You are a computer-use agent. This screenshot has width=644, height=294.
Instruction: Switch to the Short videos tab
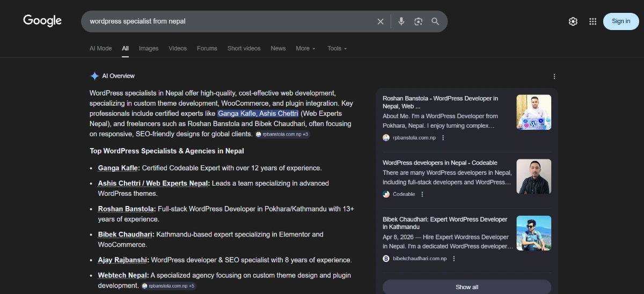click(x=244, y=48)
